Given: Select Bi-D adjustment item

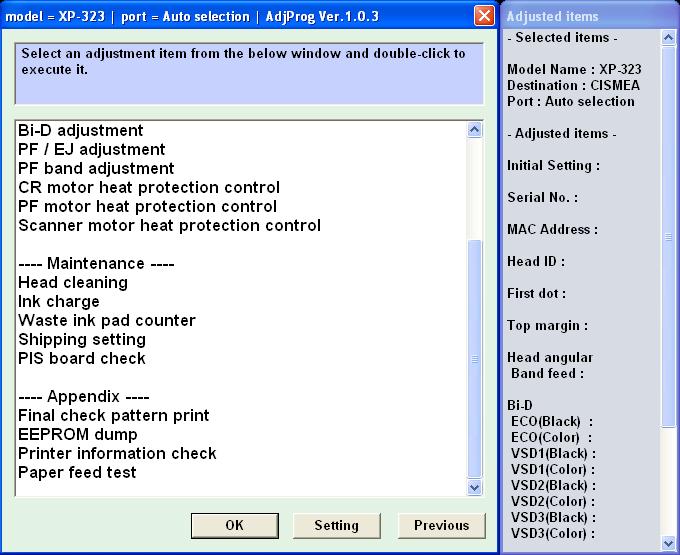Looking at the screenshot, I should coord(81,131).
